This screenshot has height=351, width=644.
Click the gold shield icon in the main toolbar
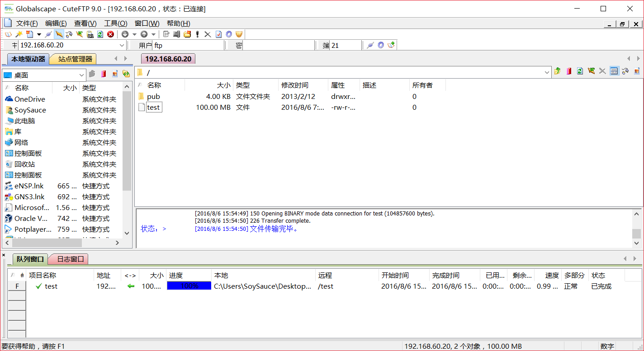(x=239, y=34)
